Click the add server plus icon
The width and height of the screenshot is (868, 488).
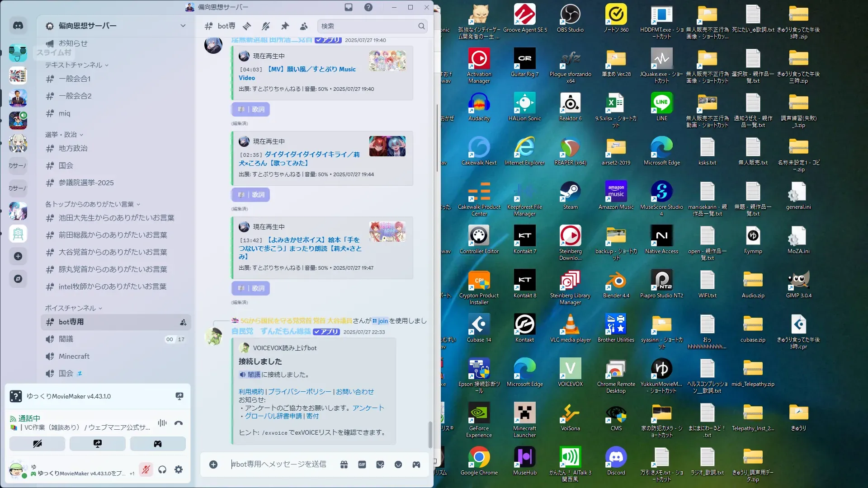tap(18, 256)
